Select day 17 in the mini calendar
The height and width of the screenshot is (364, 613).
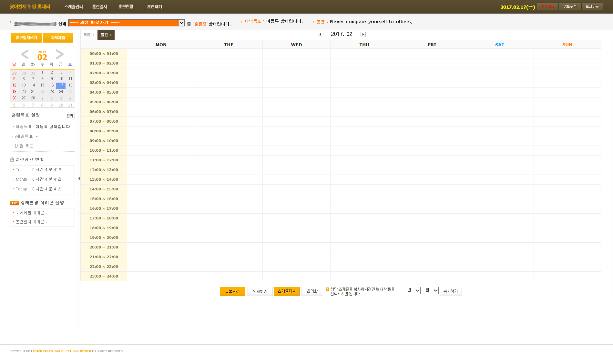pyautogui.click(x=61, y=86)
